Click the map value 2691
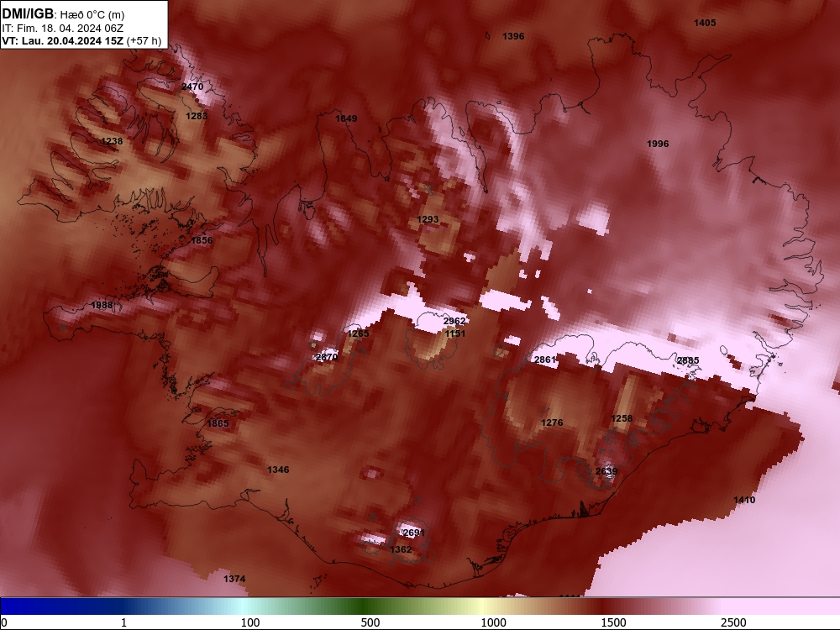The width and height of the screenshot is (840, 630). click(413, 533)
